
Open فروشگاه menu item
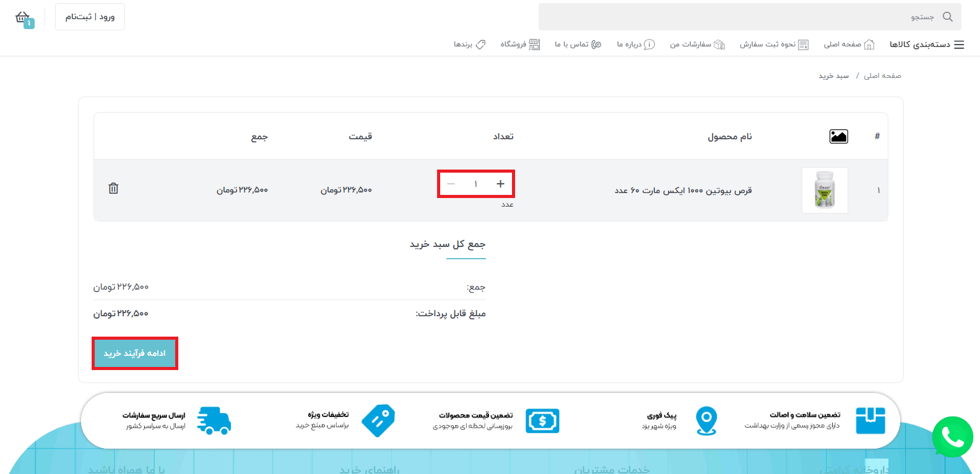(x=520, y=45)
